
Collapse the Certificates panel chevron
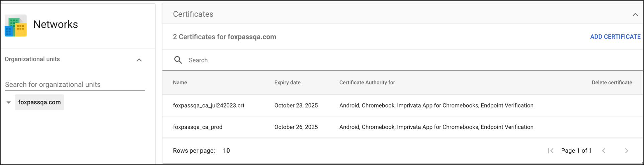click(x=635, y=14)
